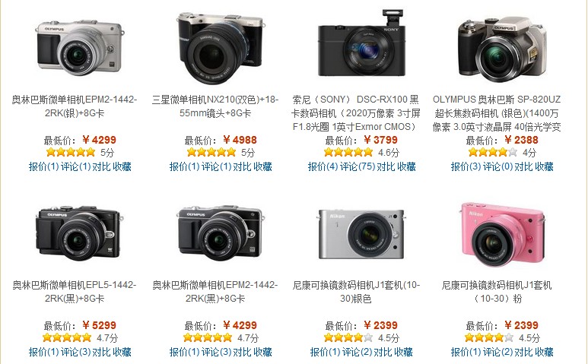The height and width of the screenshot is (364, 588).
Task: Open 报价(3) for Olympus SP-820UZ
Action: (x=466, y=166)
